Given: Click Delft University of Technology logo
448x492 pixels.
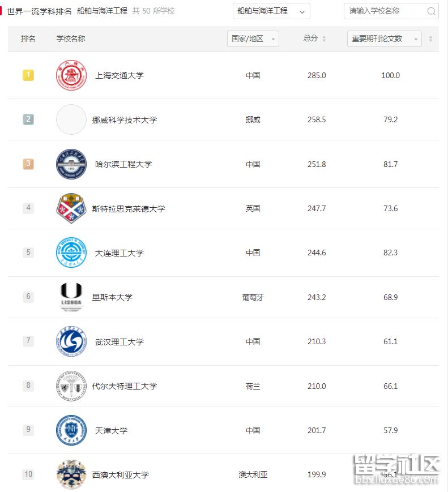Looking at the screenshot, I should pyautogui.click(x=71, y=386).
